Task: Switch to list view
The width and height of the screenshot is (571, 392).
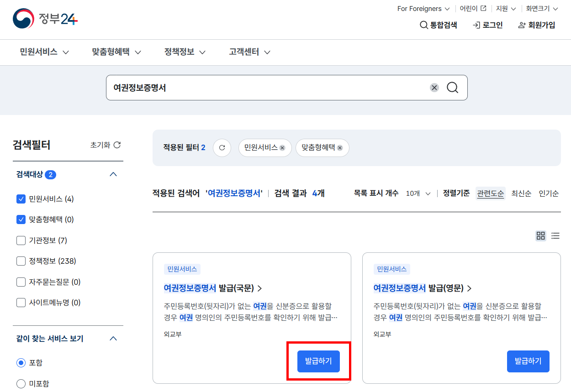Action: coord(555,236)
